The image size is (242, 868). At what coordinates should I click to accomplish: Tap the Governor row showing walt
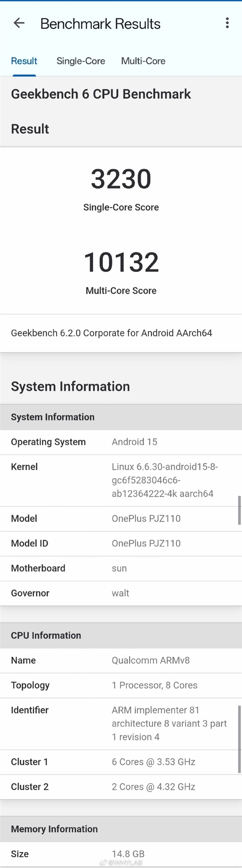[121, 593]
